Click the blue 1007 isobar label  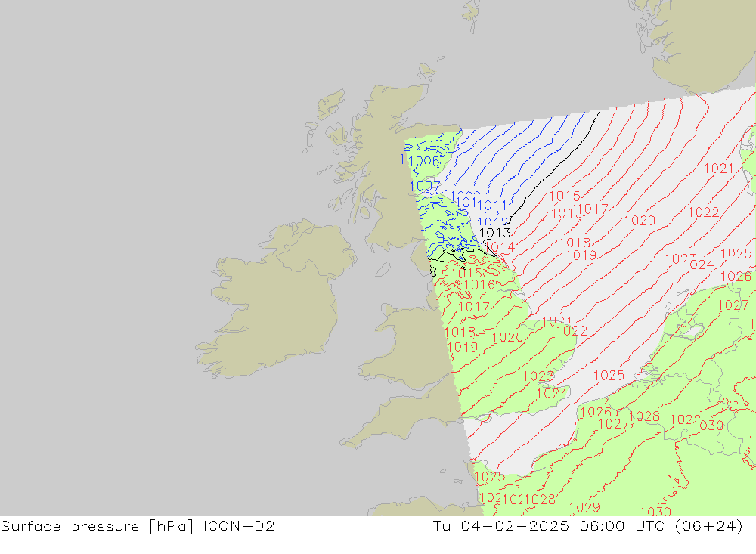point(424,186)
